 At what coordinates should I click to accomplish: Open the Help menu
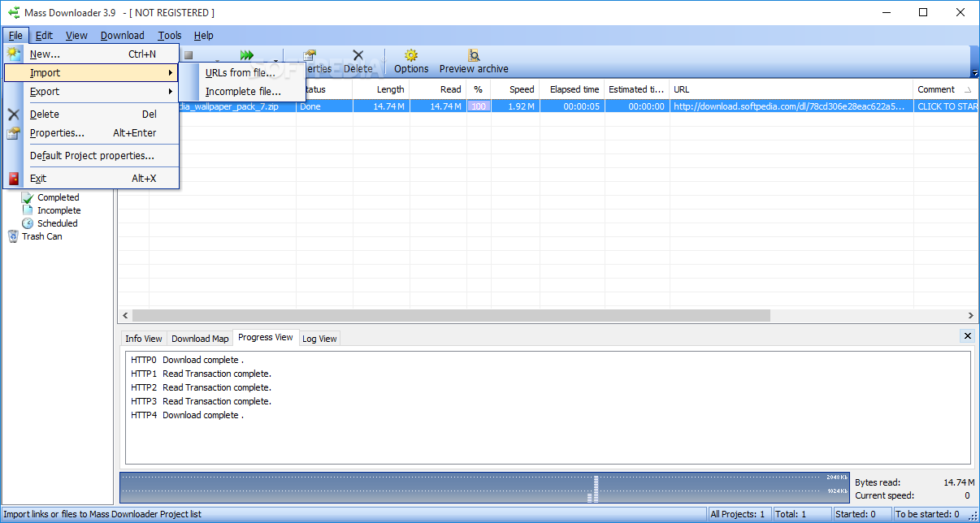(204, 36)
